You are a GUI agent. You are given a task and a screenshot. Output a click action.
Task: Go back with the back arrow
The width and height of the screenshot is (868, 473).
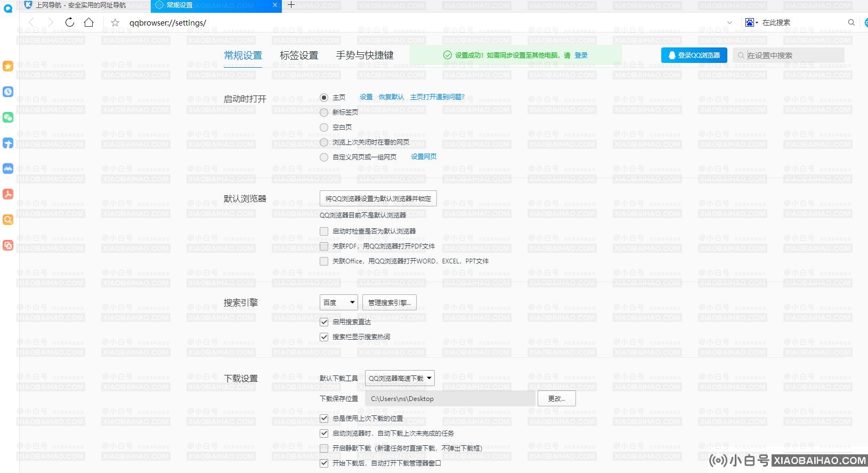click(x=31, y=22)
